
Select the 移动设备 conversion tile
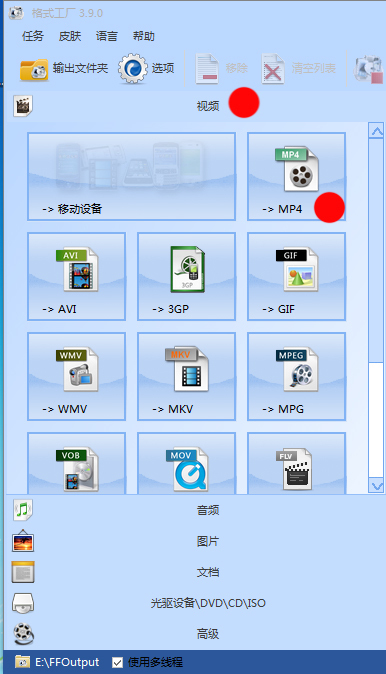[132, 176]
